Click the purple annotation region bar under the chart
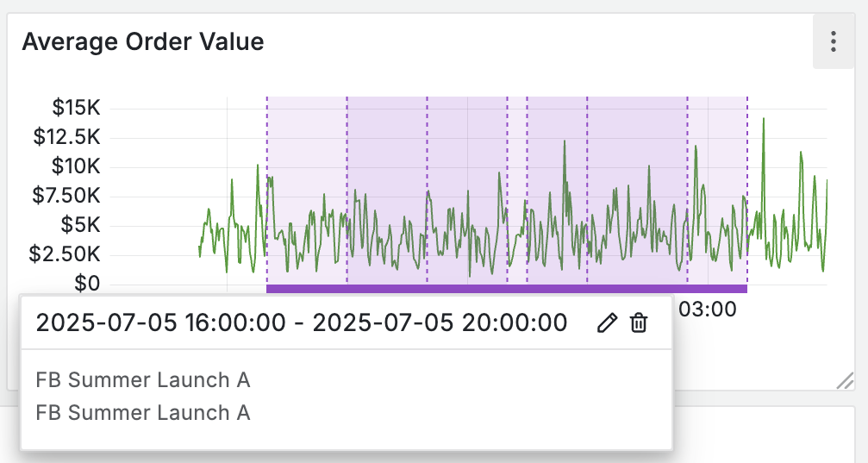 coord(507,289)
